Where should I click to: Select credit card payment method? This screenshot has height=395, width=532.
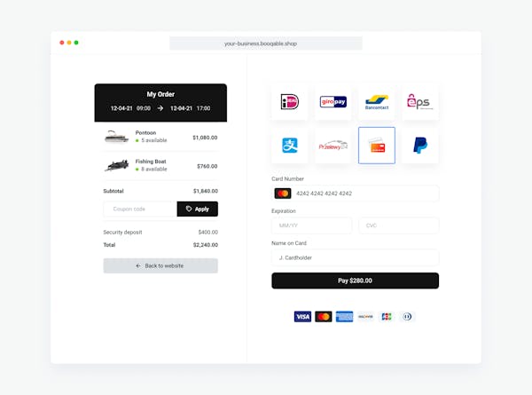click(x=377, y=146)
